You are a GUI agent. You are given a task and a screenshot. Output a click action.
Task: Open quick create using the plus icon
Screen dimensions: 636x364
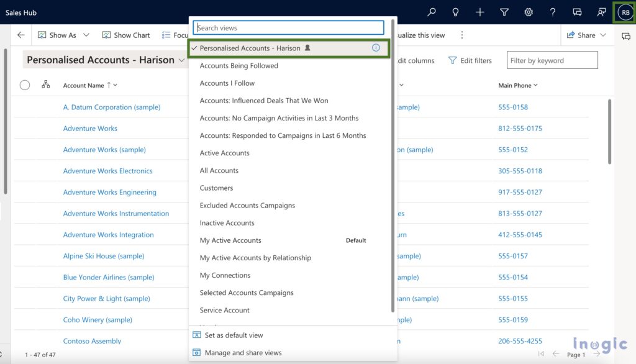click(x=479, y=12)
